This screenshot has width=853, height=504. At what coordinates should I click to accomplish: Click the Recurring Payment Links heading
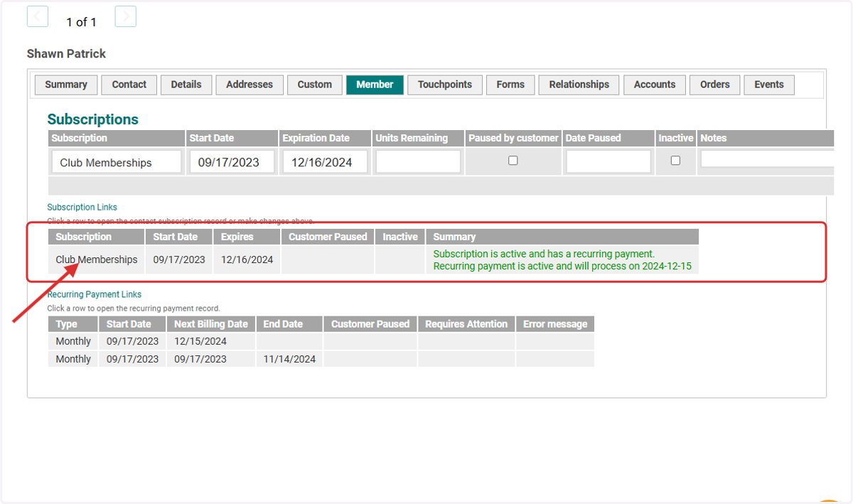tap(94, 294)
